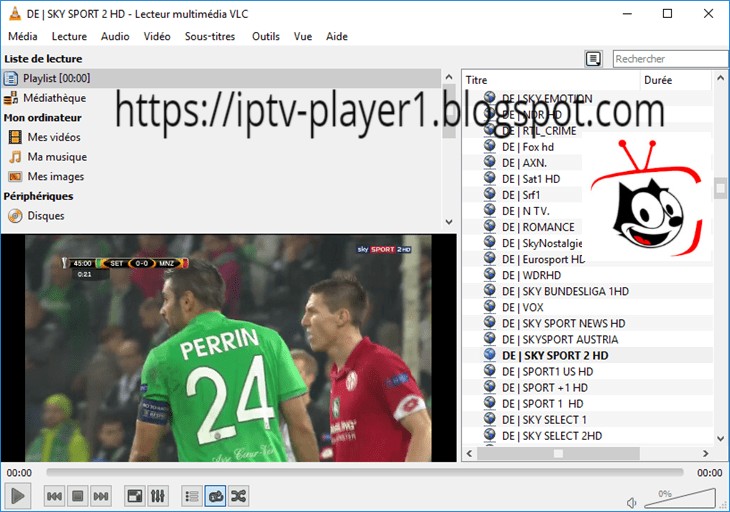Stop playback with the stop button

(78, 496)
